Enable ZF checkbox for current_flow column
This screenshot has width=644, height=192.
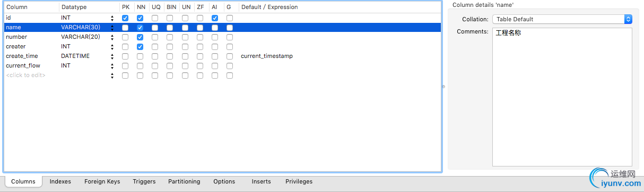[x=200, y=66]
